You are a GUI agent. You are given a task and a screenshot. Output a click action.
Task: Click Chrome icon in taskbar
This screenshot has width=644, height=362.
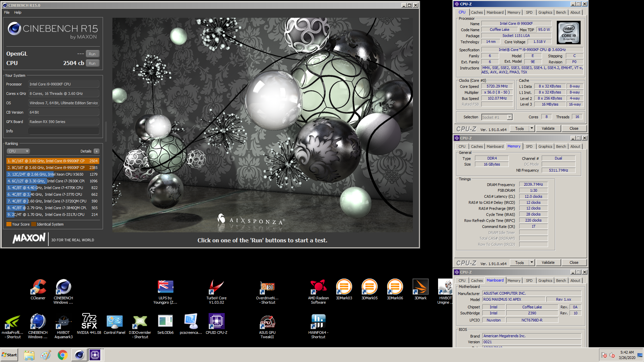pyautogui.click(x=62, y=355)
